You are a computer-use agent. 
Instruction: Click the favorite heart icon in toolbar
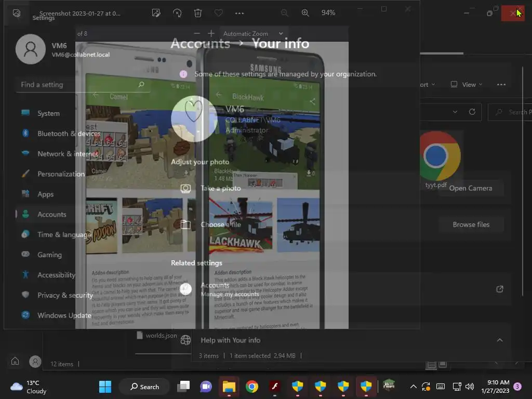219,13
